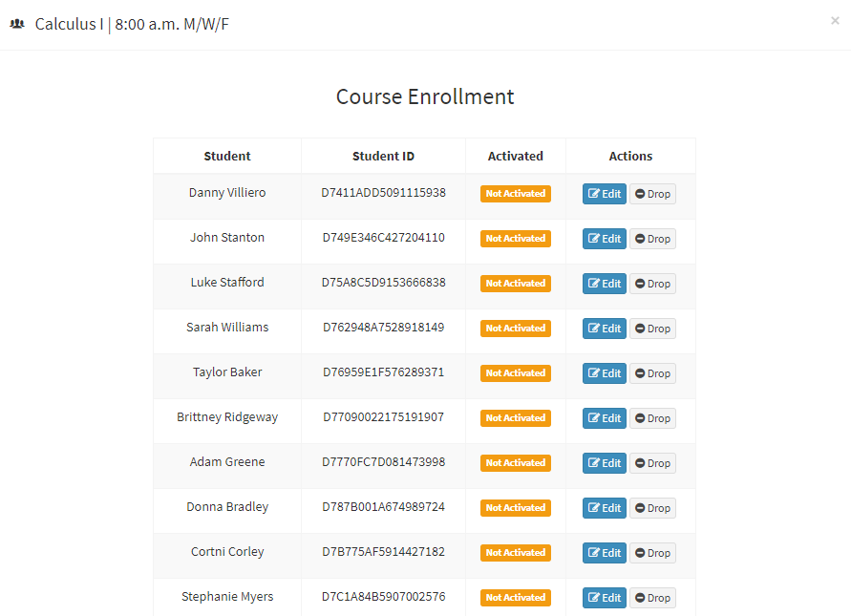This screenshot has height=616, width=851.
Task: Edit Luke Stafford's enrollment
Action: tap(605, 284)
